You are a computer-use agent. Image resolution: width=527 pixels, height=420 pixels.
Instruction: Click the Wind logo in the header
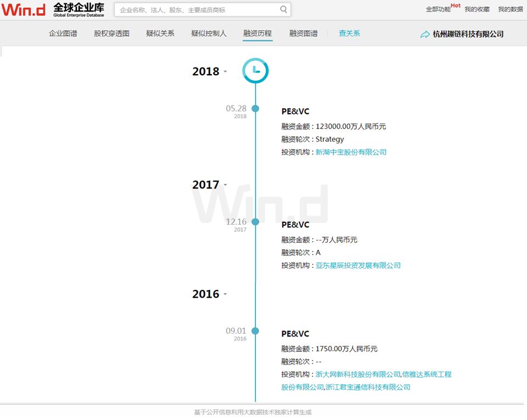[23, 9]
